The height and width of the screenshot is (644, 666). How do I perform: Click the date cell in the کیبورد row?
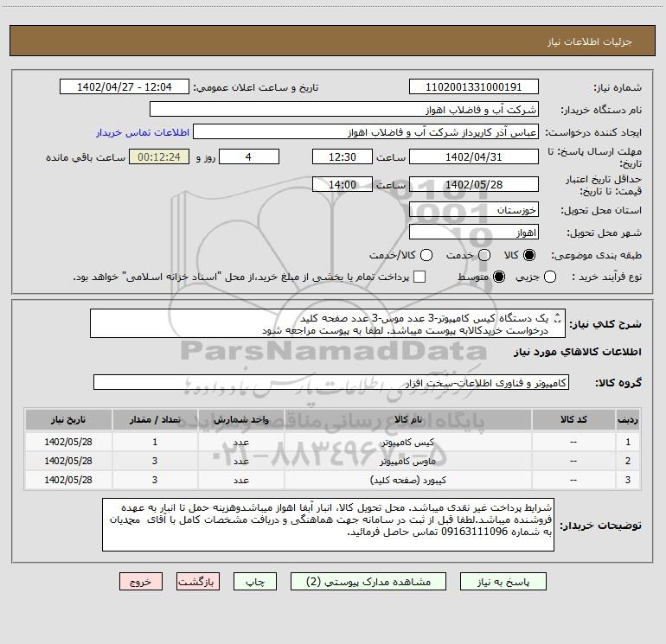coord(68,480)
